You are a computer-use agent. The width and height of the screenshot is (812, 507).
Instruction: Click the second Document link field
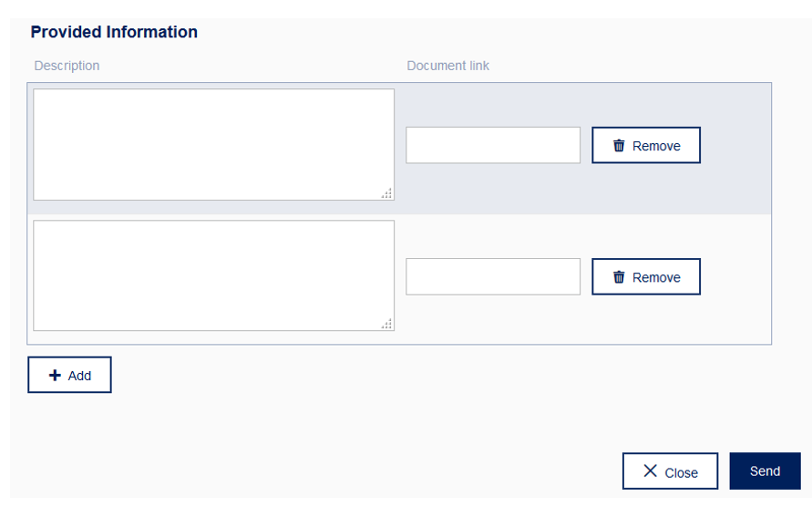point(493,277)
